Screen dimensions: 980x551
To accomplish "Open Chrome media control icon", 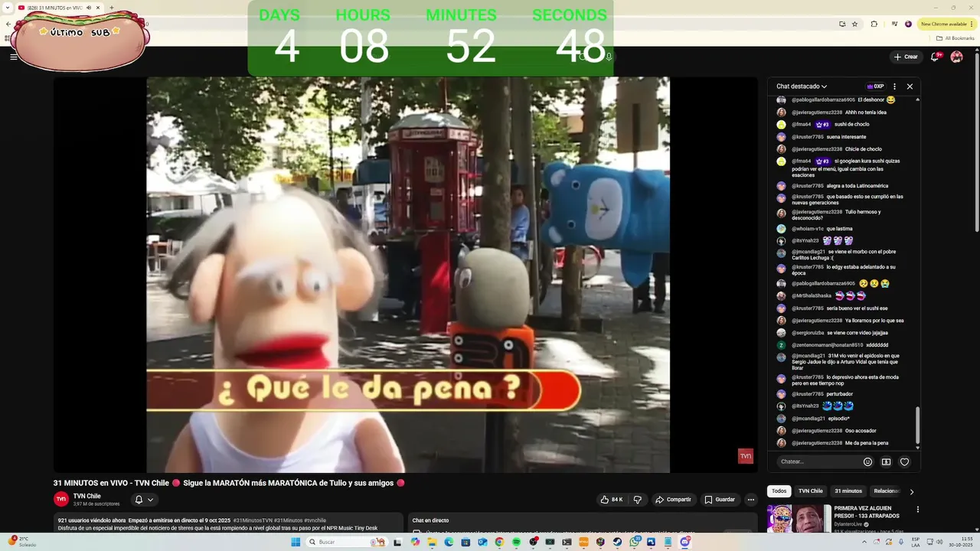I will pos(893,24).
